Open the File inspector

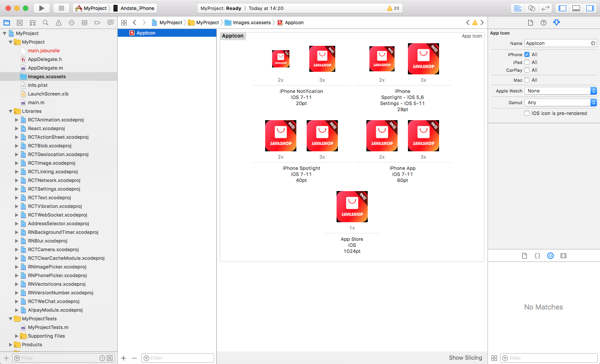531,22
